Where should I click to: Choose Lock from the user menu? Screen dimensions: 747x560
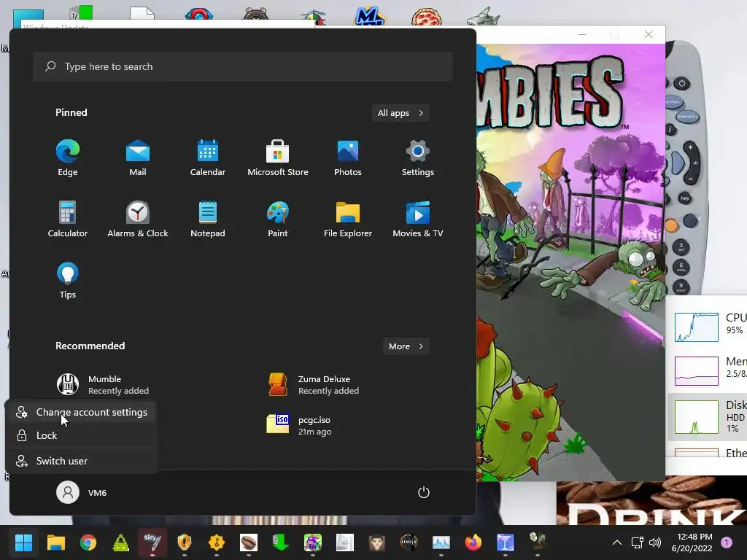(82, 436)
